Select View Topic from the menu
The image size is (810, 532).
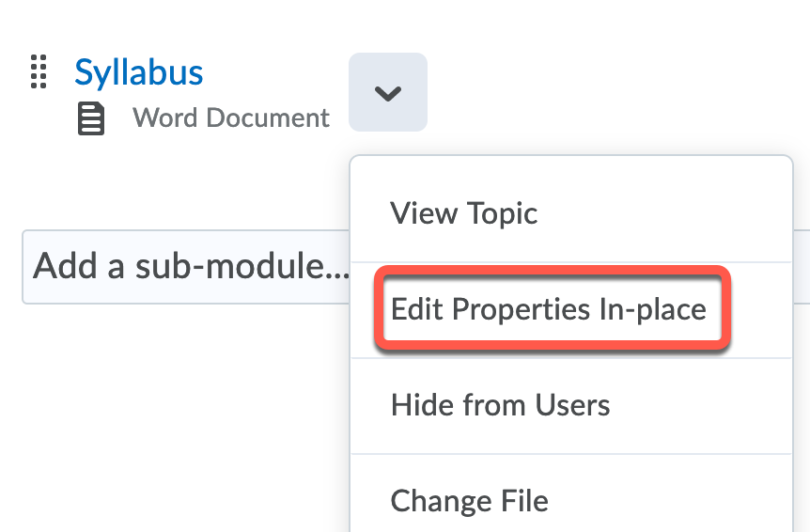point(463,213)
